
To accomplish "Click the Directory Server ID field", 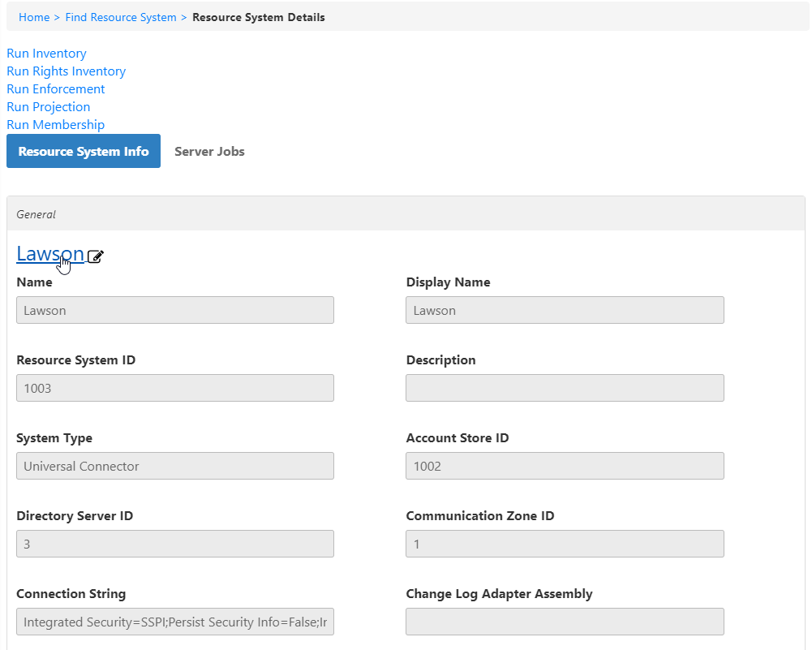I will [175, 544].
